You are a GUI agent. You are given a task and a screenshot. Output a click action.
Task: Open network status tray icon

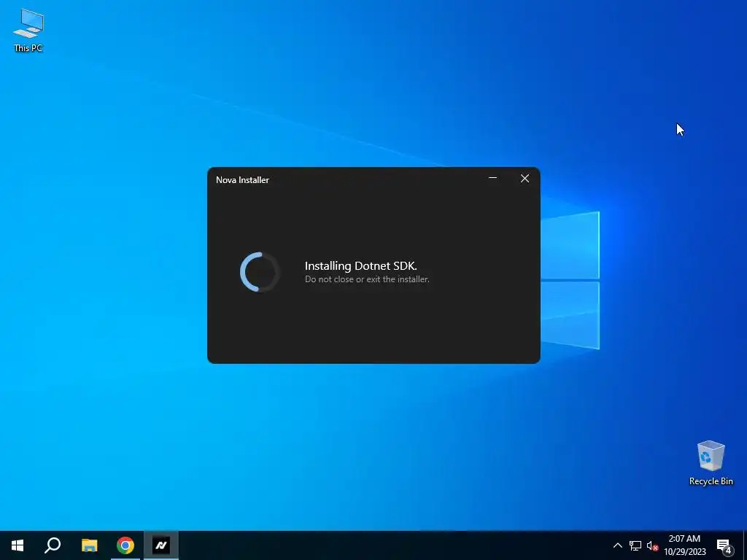click(635, 545)
